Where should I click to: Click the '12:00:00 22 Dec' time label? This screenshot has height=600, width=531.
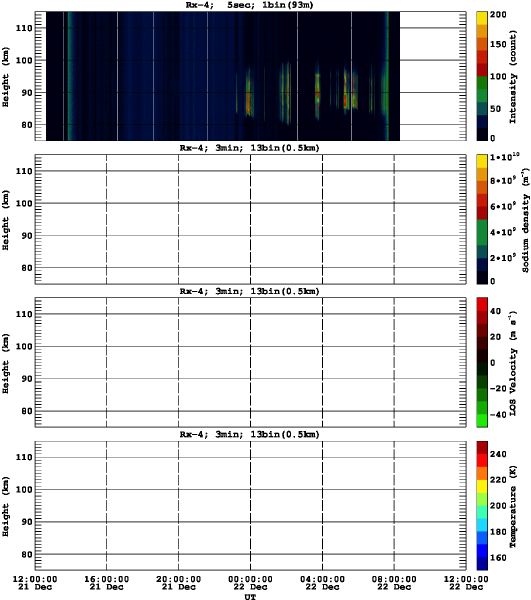tap(466, 583)
